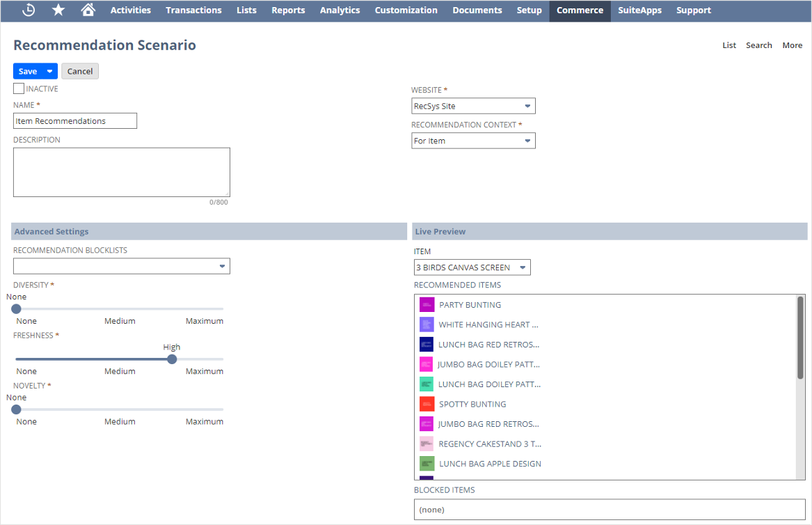Viewport: 812px width, 525px height.
Task: Click the Medium label under DIVERSITY
Action: point(120,321)
